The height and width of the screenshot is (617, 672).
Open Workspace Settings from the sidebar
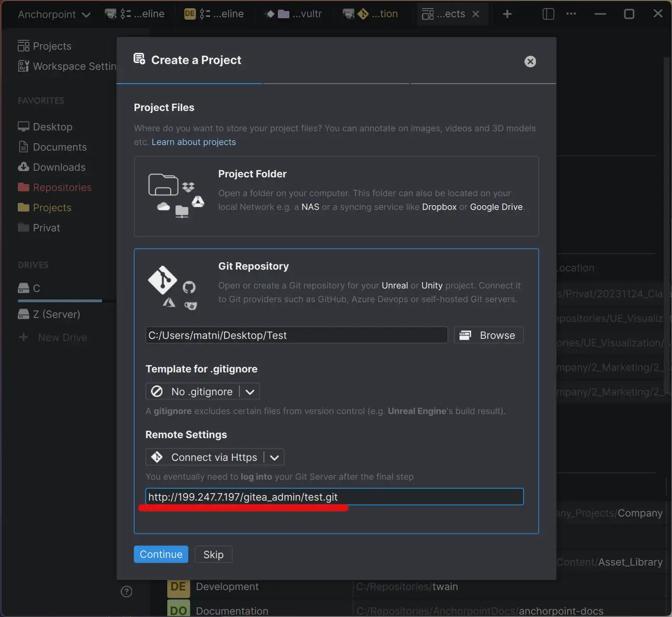(x=67, y=66)
